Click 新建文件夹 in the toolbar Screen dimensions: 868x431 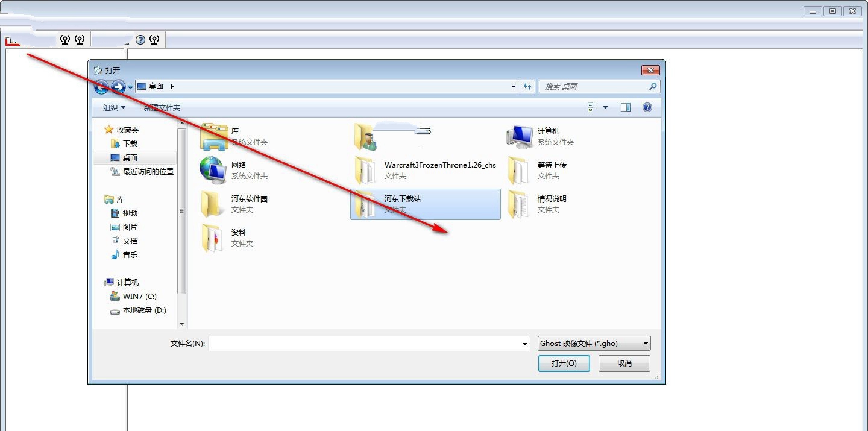click(x=162, y=107)
